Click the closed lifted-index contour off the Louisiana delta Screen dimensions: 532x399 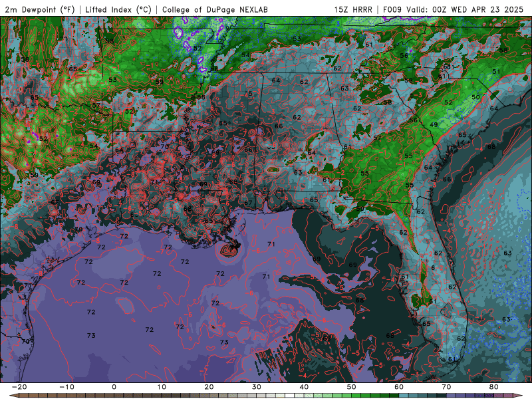point(228,251)
